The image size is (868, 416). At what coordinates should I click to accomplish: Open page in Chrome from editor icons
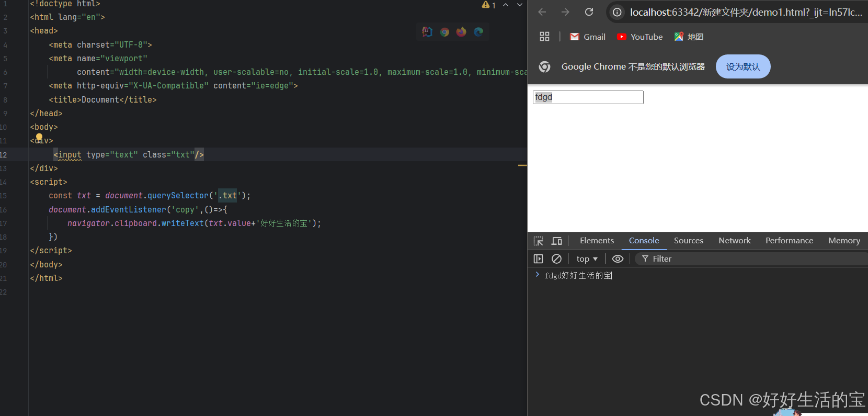[444, 32]
